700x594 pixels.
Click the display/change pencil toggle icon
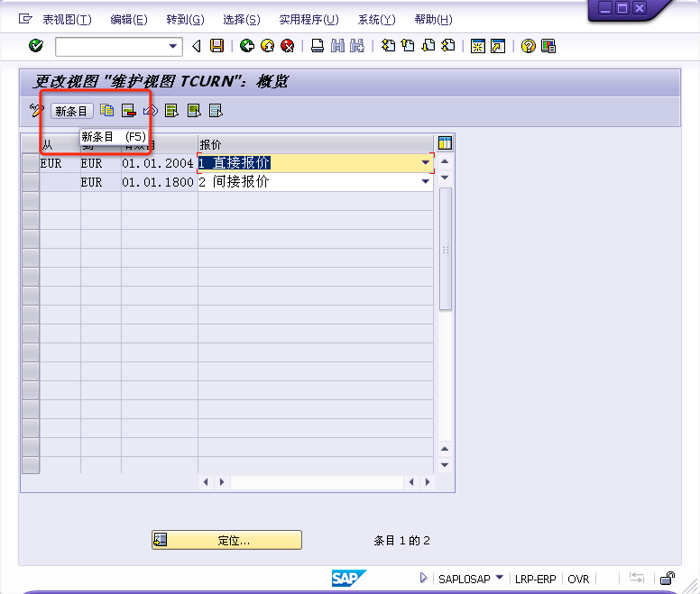tap(37, 110)
